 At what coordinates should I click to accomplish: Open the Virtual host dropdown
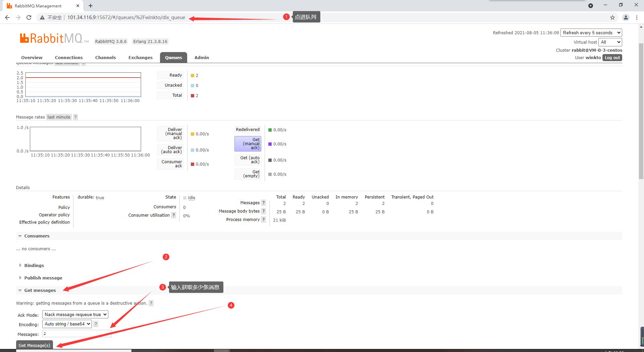coord(610,42)
